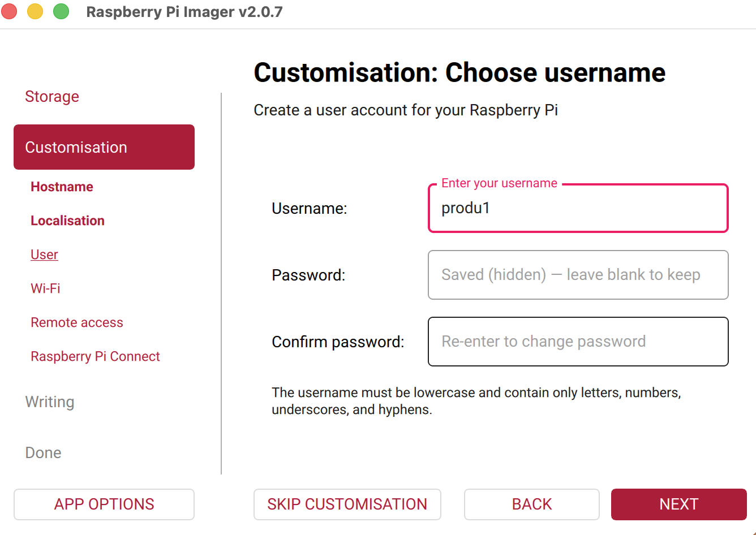Open the Storage step in sidebar
The width and height of the screenshot is (756, 535).
tap(52, 97)
